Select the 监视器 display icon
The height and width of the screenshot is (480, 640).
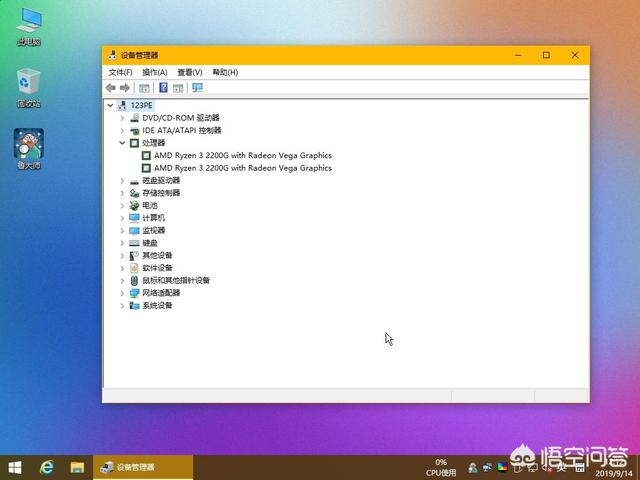[134, 231]
